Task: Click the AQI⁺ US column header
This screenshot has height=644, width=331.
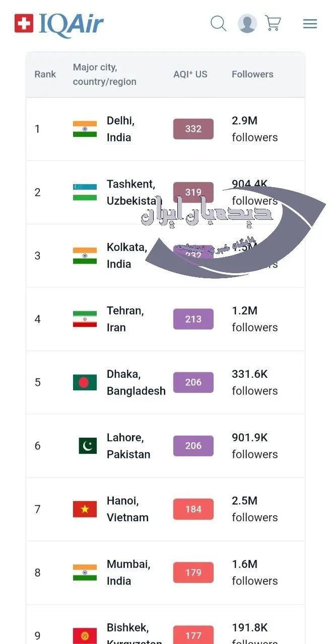Action: (x=190, y=74)
